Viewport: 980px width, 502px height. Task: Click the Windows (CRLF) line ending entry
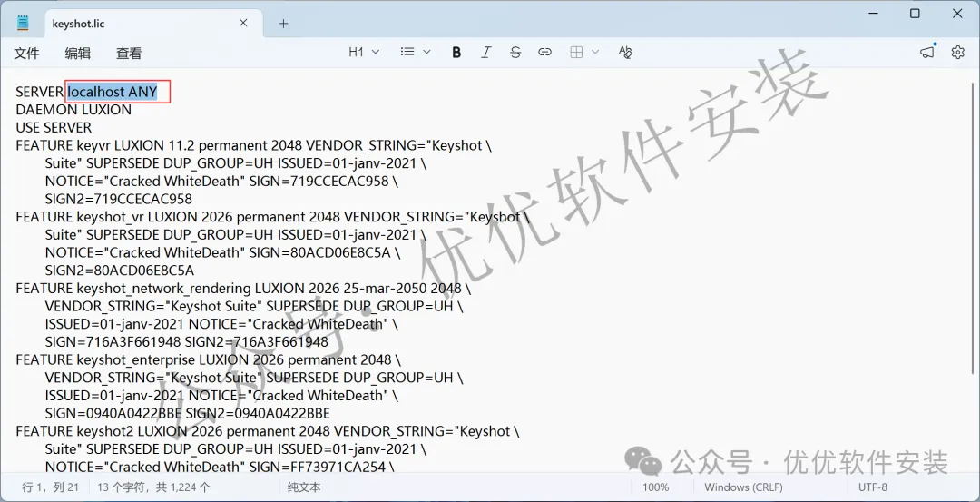click(743, 487)
